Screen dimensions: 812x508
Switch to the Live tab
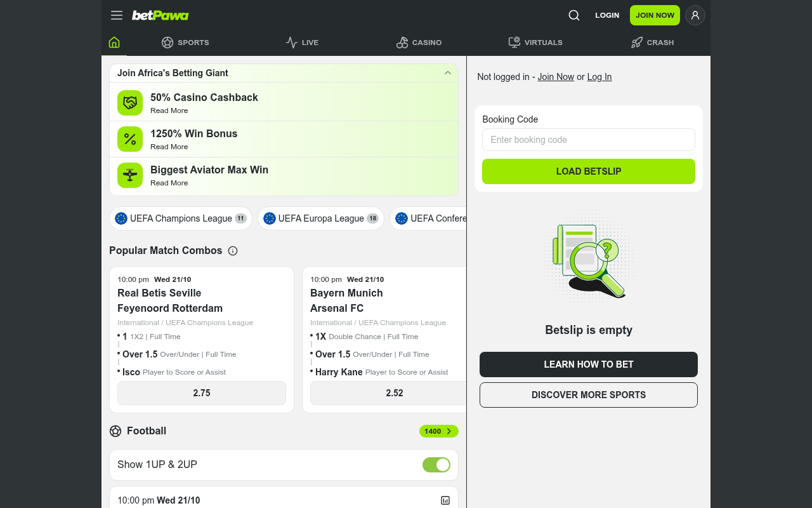point(302,43)
